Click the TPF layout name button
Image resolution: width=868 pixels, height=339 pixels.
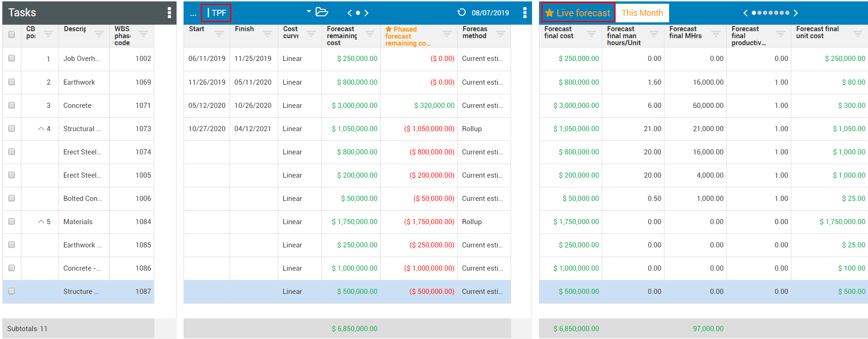(x=217, y=13)
